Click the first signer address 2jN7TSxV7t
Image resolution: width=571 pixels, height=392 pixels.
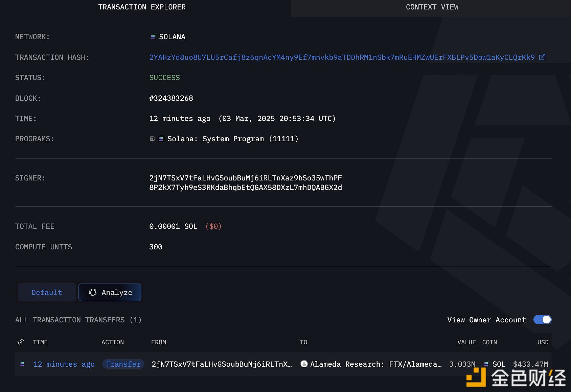(x=245, y=178)
